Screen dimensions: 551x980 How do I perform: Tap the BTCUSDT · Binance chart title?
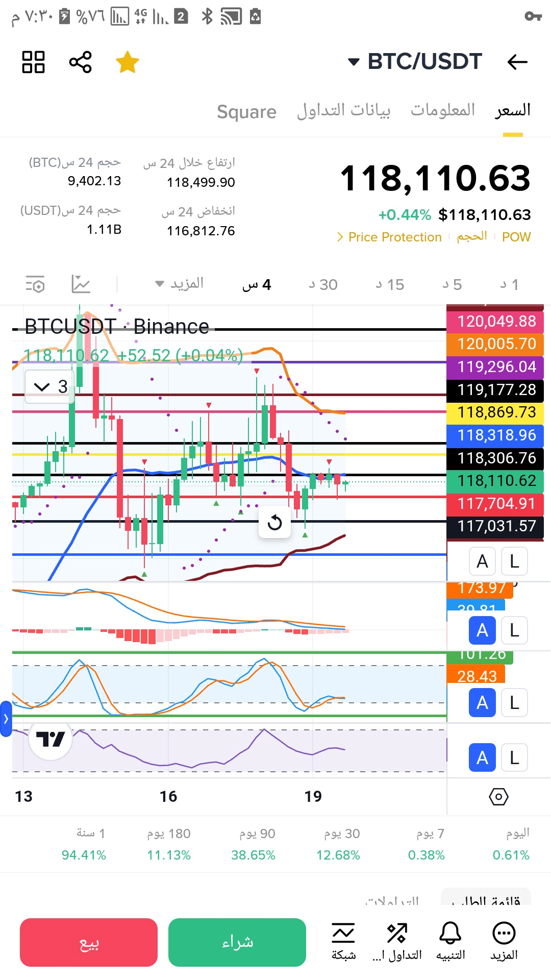(117, 327)
